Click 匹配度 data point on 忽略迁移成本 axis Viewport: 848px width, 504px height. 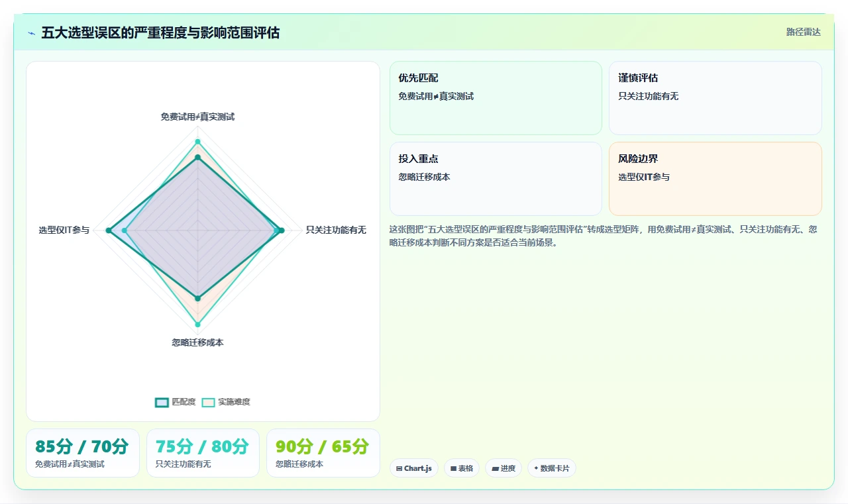point(197,298)
